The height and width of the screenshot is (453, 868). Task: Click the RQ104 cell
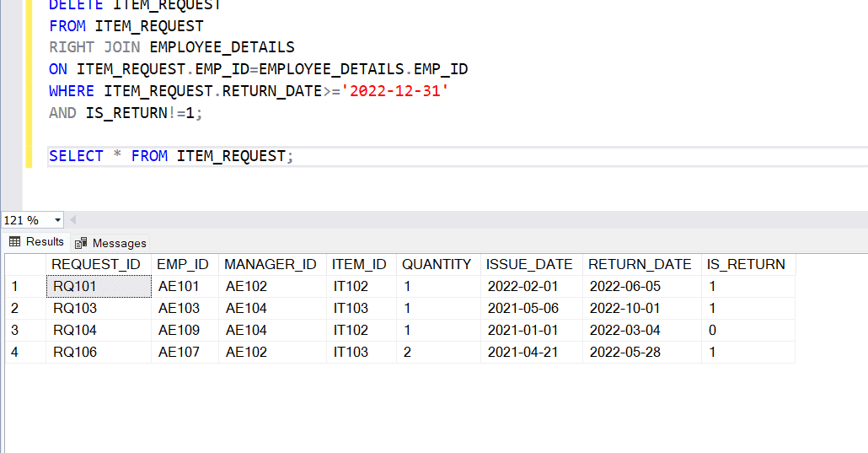tap(99, 331)
